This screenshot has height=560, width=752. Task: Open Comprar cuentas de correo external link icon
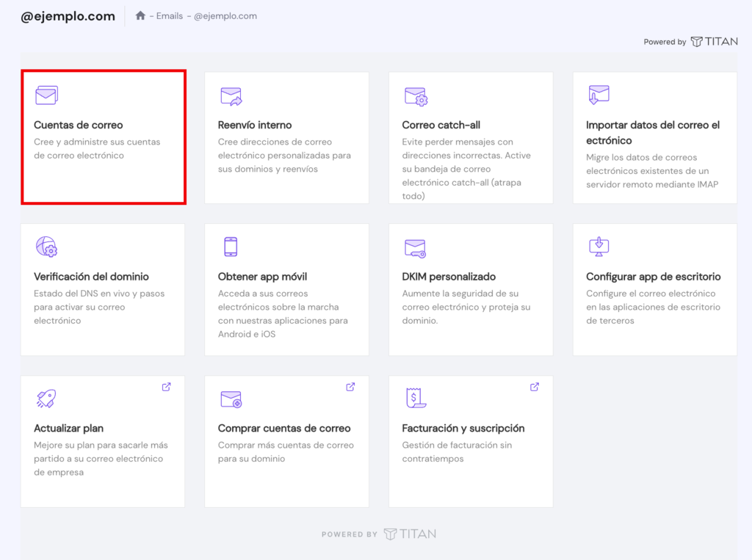pos(351,386)
